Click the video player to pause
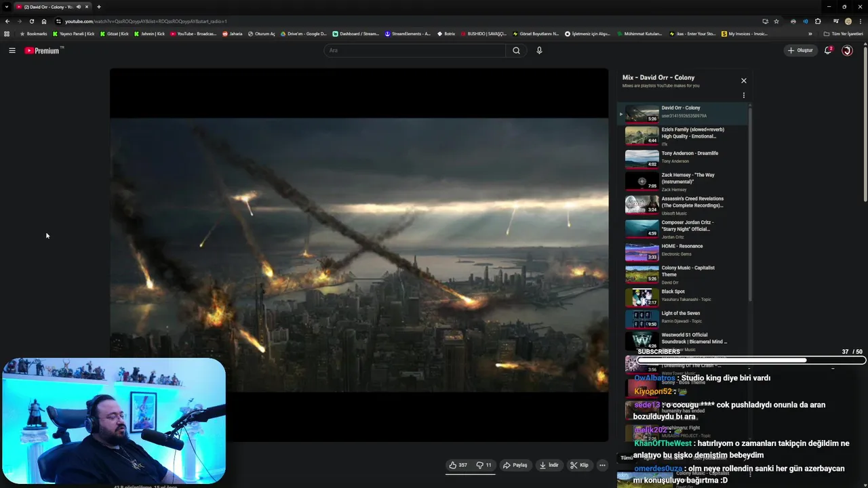868x488 pixels. (x=359, y=255)
